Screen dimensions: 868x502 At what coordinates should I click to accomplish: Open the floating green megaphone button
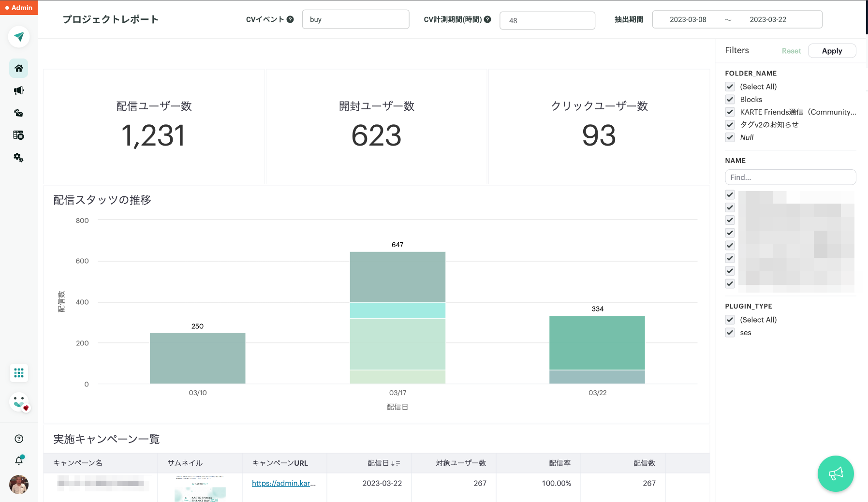coord(836,473)
